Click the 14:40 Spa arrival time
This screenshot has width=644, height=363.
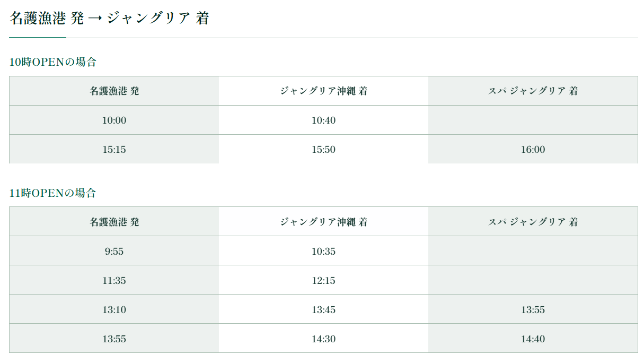click(533, 339)
